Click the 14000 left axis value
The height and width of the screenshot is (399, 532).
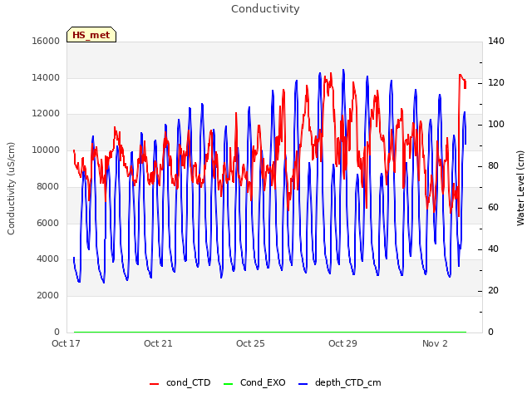tap(46, 77)
